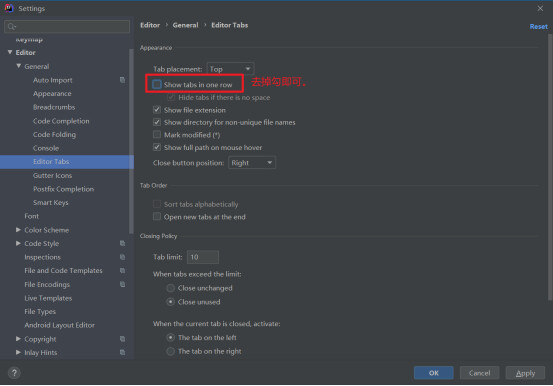Image resolution: width=553 pixels, height=386 pixels.
Task: Close the Settings dialog
Action: click(540, 8)
